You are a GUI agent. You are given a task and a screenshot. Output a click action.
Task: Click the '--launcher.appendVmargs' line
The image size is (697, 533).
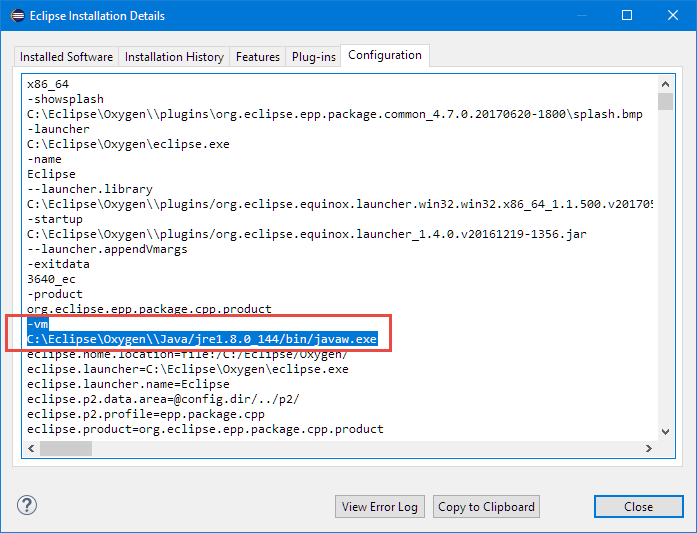(107, 249)
